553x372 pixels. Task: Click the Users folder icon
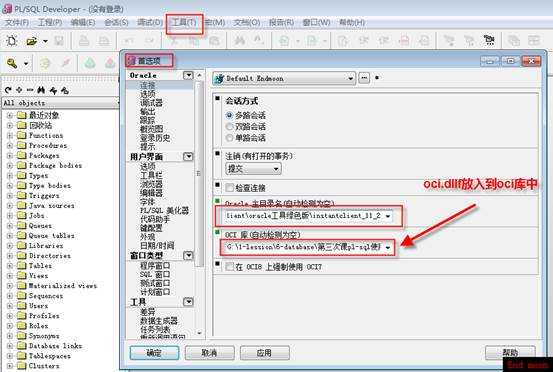click(22, 306)
